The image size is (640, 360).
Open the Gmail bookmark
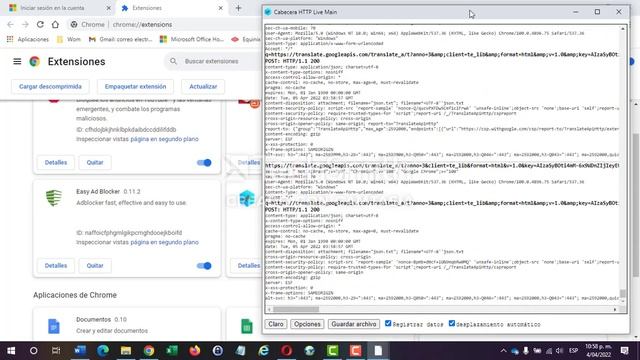pos(120,39)
